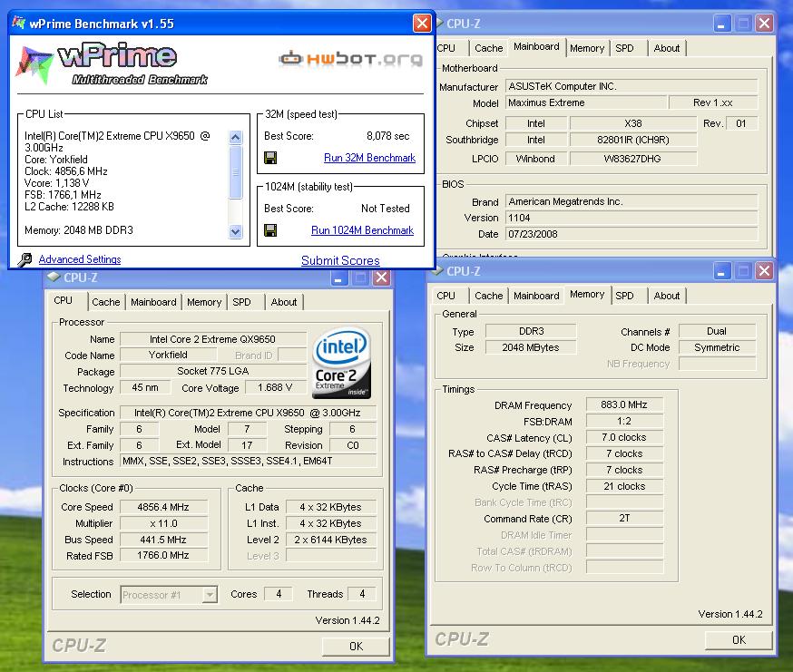Click Rated FSB value 1766.0 MHz
Screen dimensions: 793x672
(163, 555)
